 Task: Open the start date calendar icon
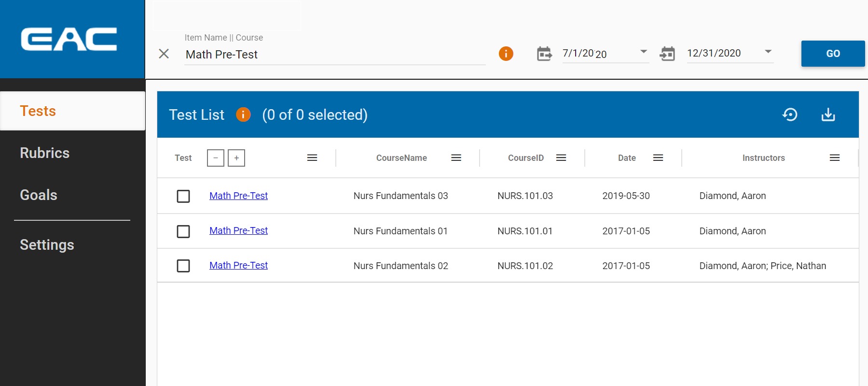(544, 54)
